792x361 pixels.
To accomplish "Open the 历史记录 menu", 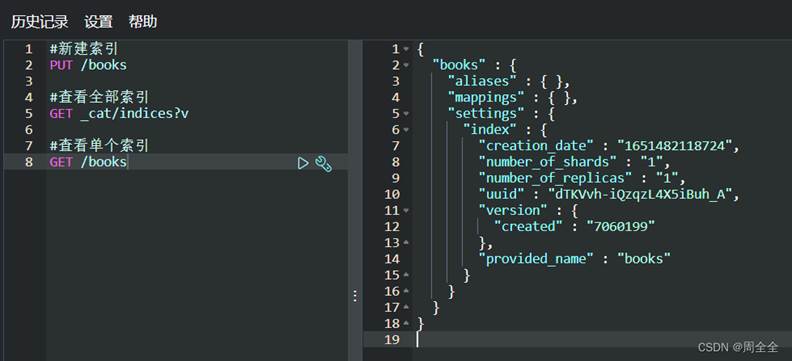I will [40, 22].
